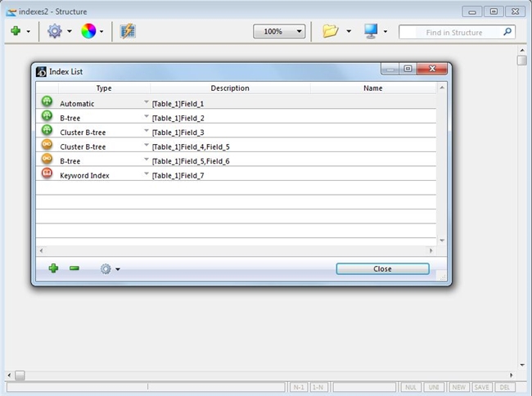Add index with green plus in Index List

point(53,268)
